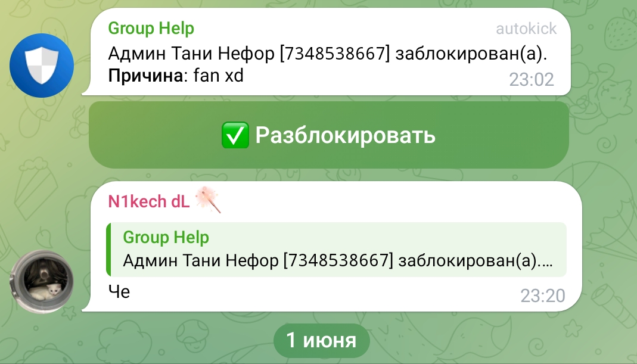
Task: Click the 23:02 timestamp on the bot message
Action: 532,80
